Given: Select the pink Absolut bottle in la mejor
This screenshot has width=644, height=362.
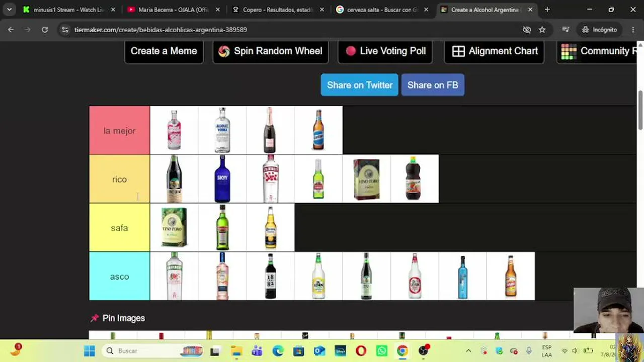Looking at the screenshot, I should [x=174, y=130].
